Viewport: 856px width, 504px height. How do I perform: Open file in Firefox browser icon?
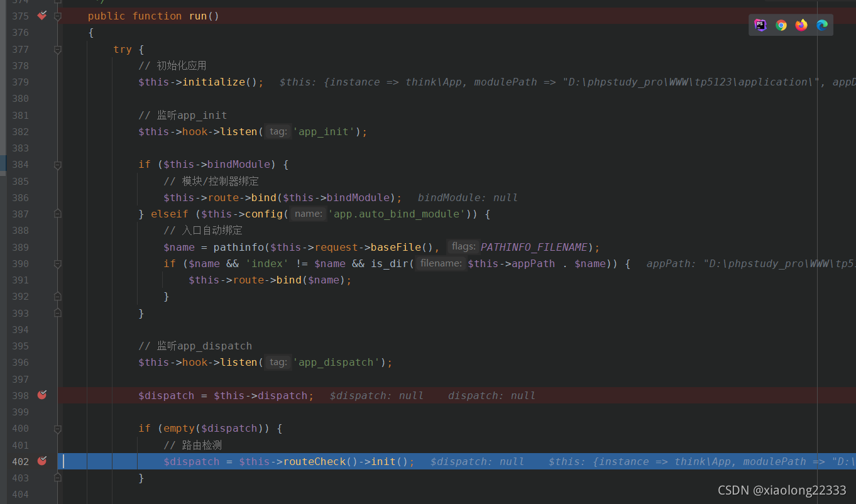[x=801, y=25]
